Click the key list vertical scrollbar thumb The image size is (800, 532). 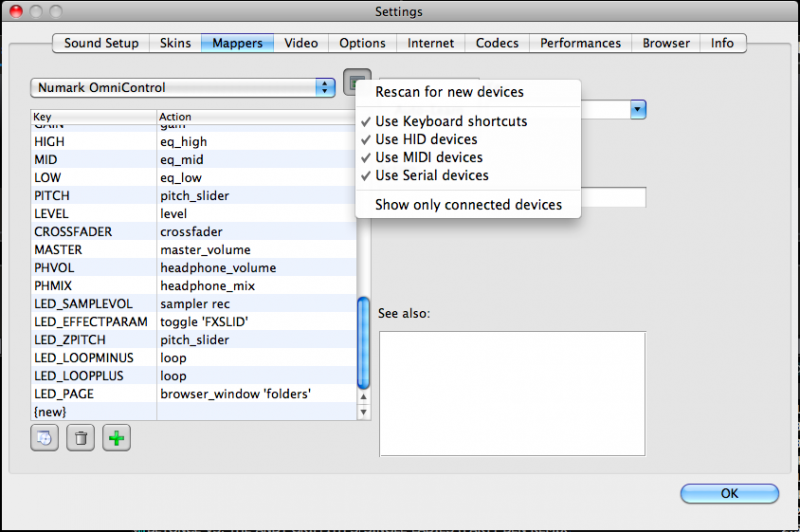[x=364, y=340]
